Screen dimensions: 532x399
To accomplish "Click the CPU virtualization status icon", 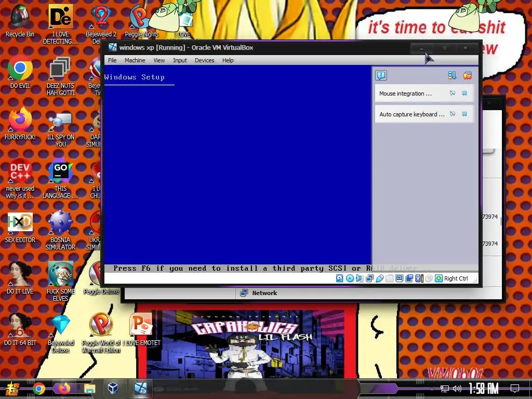I will 419,278.
